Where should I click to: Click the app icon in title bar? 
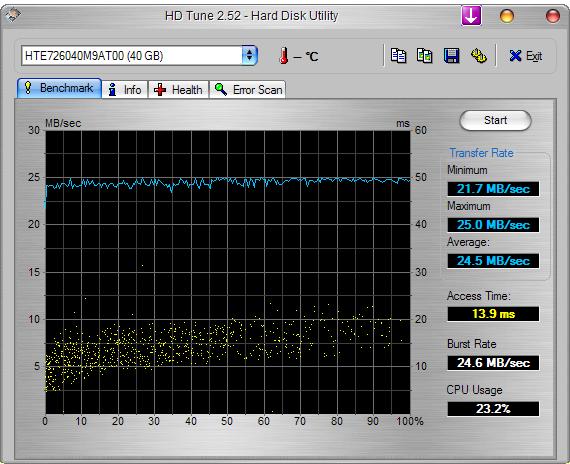click(x=13, y=15)
